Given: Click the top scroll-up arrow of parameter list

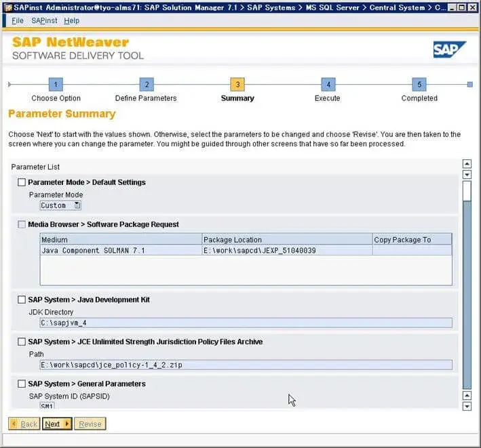Looking at the screenshot, I should (467, 164).
